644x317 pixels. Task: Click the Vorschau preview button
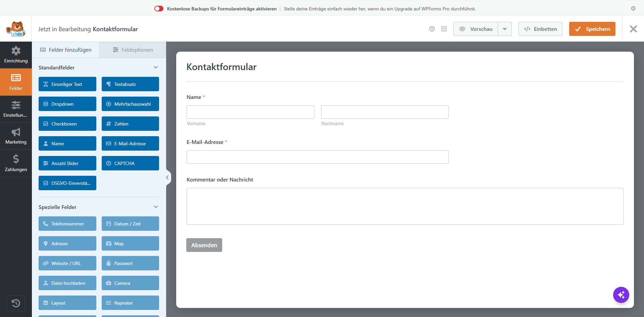click(476, 29)
